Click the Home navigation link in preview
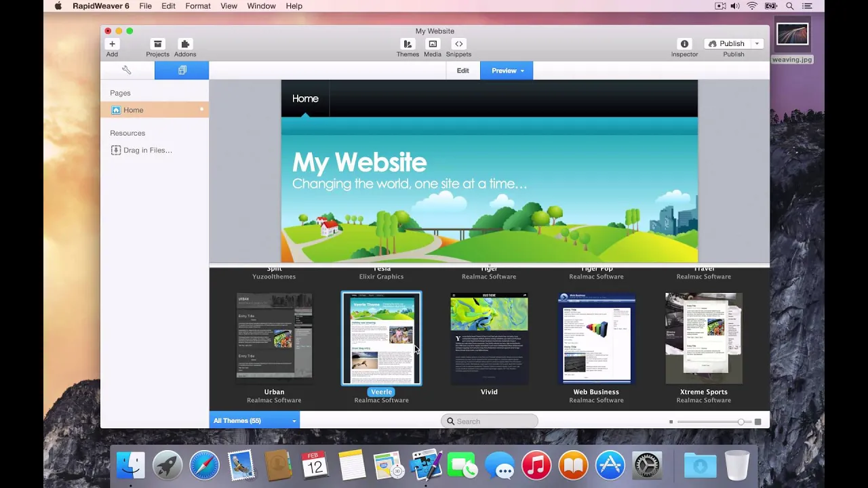The height and width of the screenshot is (488, 868). (305, 98)
